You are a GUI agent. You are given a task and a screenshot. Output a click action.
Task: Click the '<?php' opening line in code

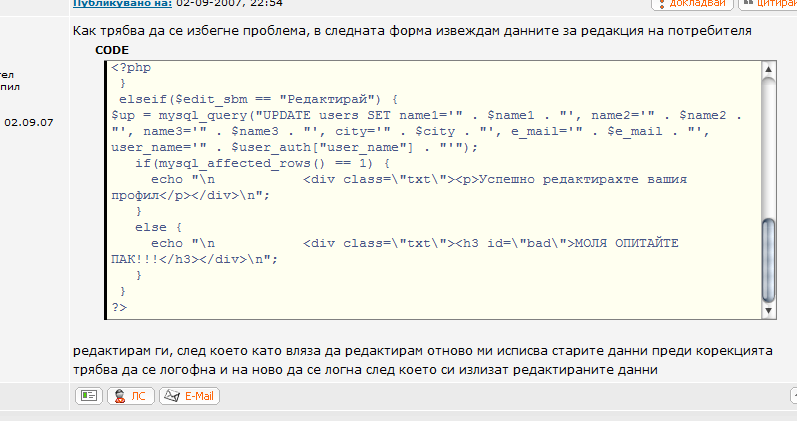point(131,68)
